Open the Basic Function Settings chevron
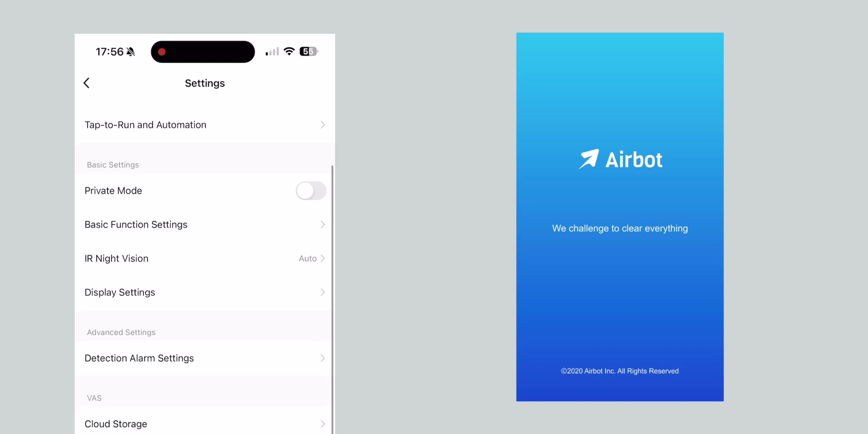 click(323, 225)
